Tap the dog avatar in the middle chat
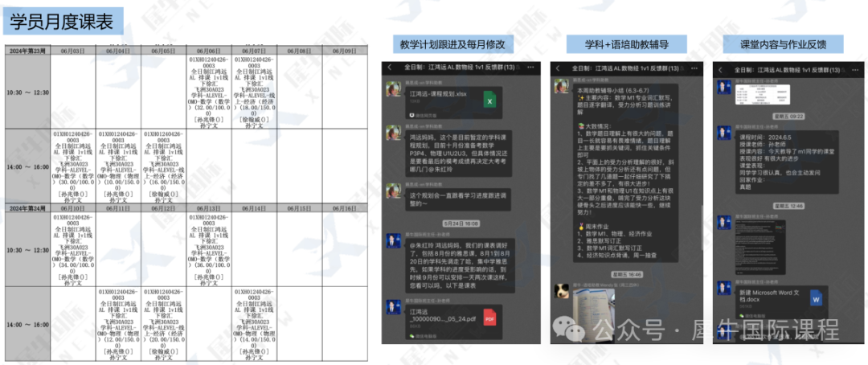868x365 pixels. coord(563,291)
